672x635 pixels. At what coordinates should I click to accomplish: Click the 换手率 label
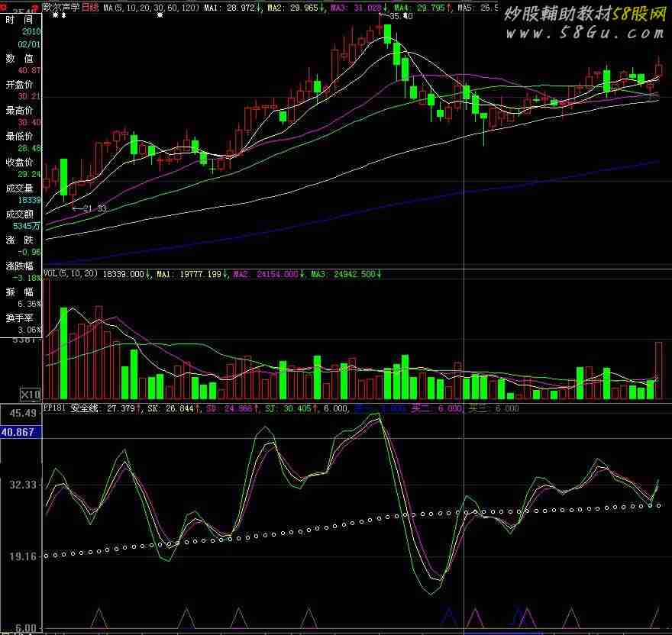point(19,318)
